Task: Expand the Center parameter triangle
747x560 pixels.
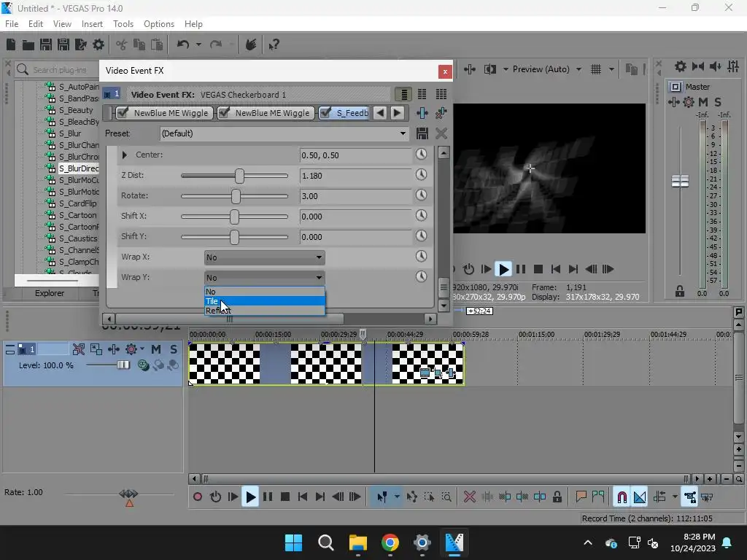Action: click(124, 155)
